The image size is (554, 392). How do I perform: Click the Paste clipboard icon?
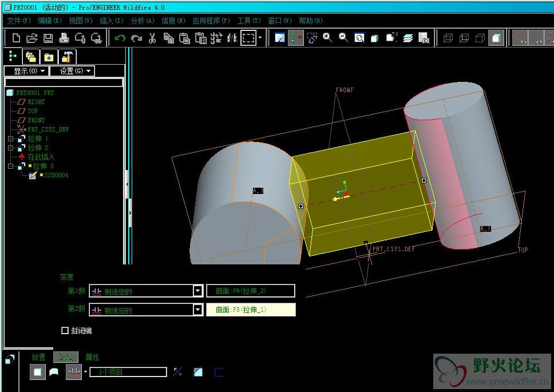[184, 38]
